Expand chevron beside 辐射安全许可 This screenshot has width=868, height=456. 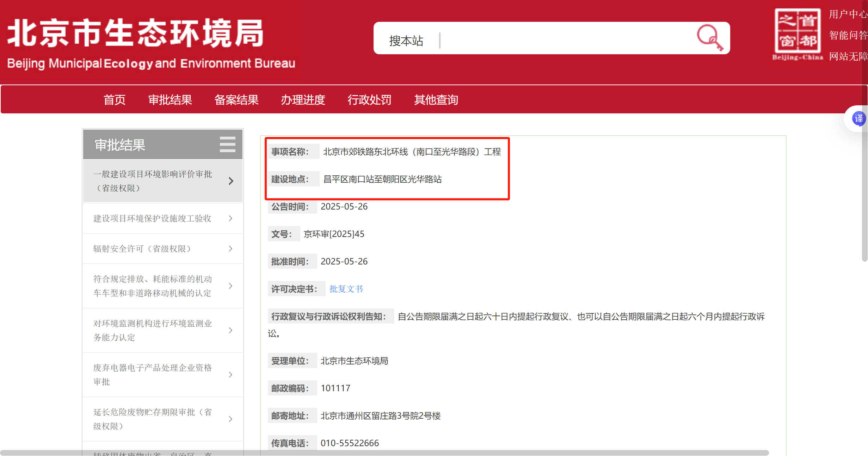pyautogui.click(x=230, y=249)
